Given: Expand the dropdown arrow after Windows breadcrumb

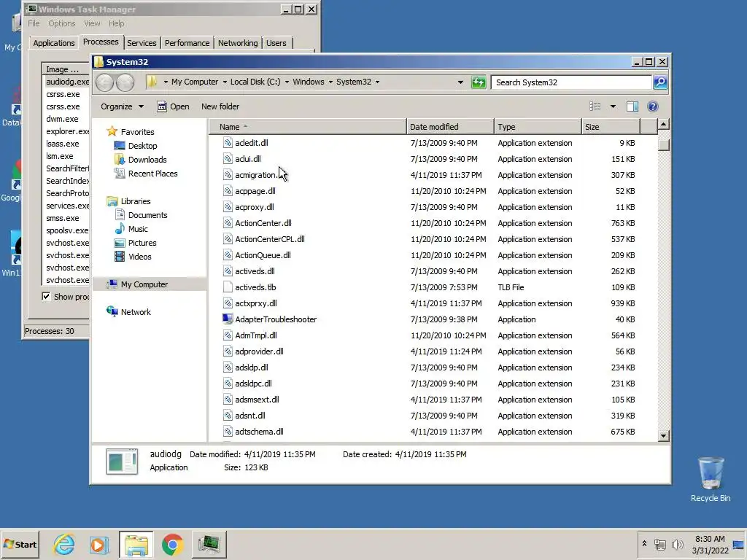Looking at the screenshot, I should [330, 82].
